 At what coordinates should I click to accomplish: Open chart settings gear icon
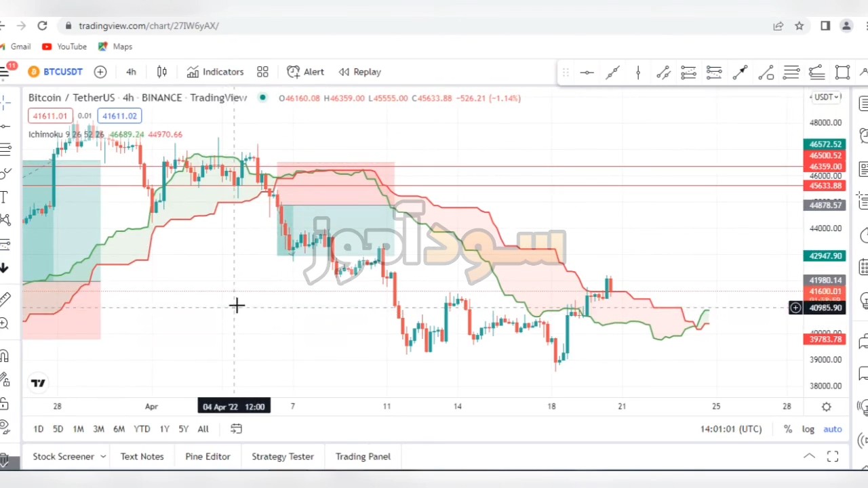click(827, 407)
